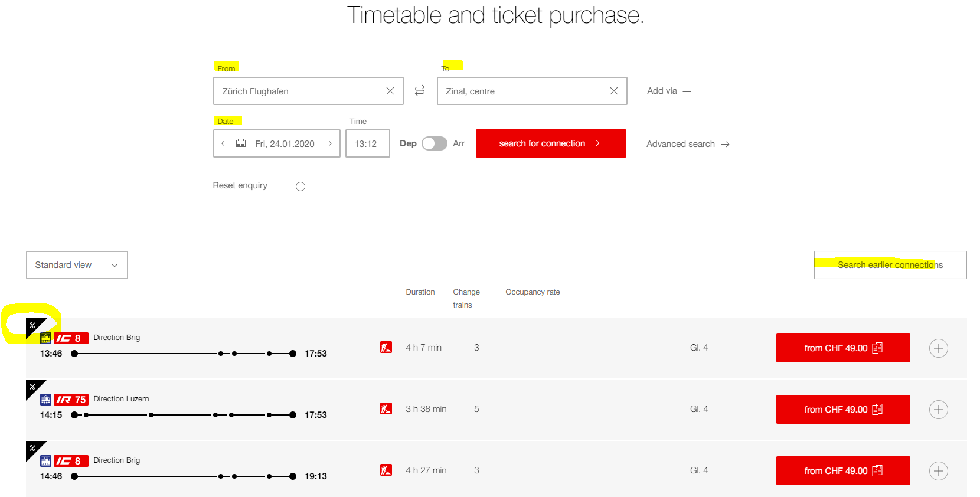Open the Standard view dropdown
This screenshot has width=980, height=497.
click(x=77, y=265)
